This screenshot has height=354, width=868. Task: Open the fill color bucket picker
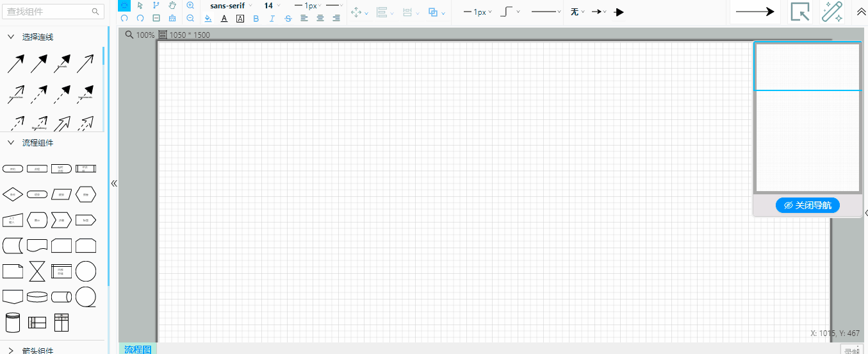208,19
